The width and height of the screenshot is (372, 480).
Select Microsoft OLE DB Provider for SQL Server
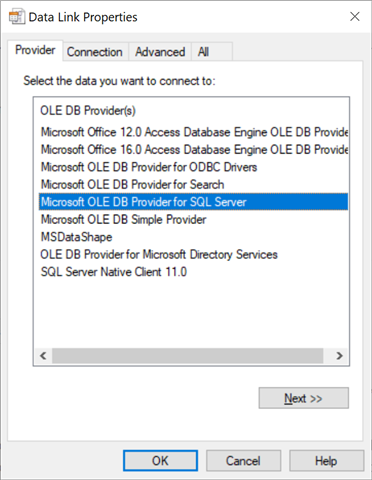pos(194,202)
